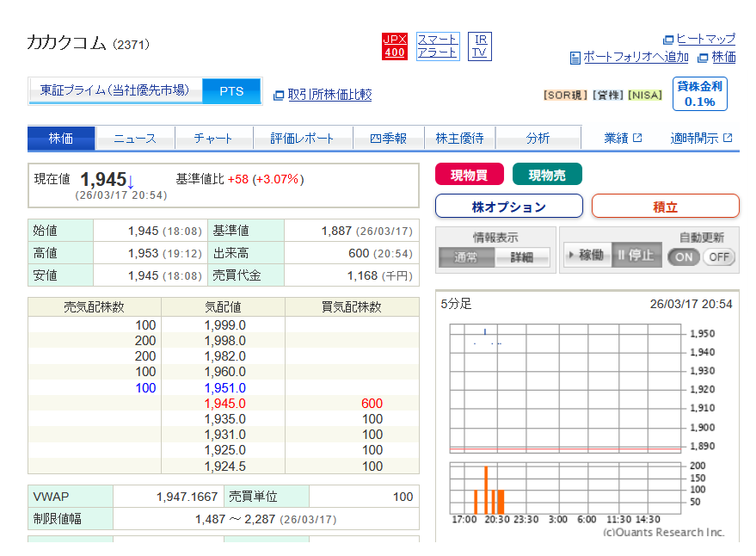
Task: Switch to PTS market toggle
Action: 231,91
